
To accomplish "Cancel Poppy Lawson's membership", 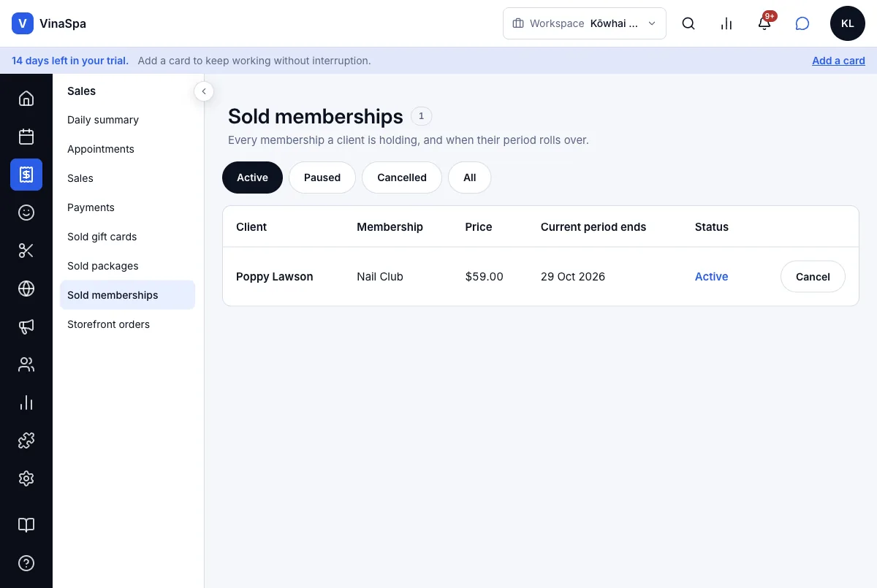I will 813,277.
